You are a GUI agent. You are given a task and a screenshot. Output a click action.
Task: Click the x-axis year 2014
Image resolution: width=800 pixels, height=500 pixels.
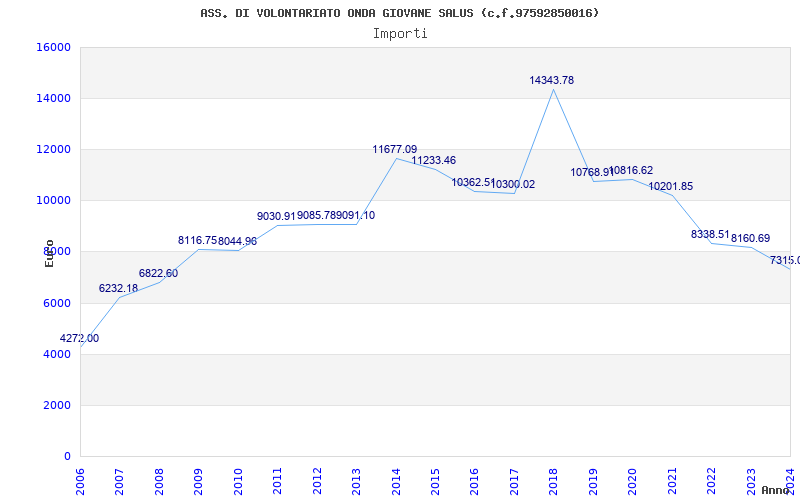pos(396,481)
